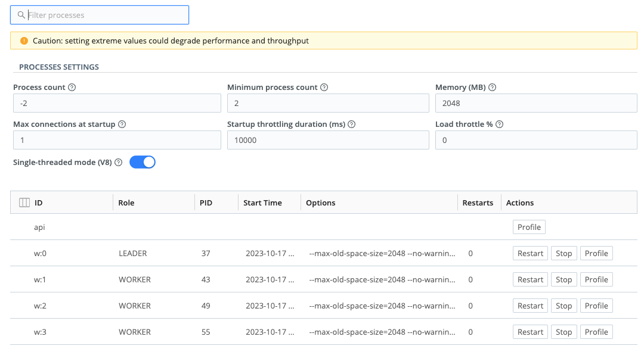Open Single-threaded mode help tooltip
This screenshot has width=644, height=355.
pyautogui.click(x=117, y=162)
